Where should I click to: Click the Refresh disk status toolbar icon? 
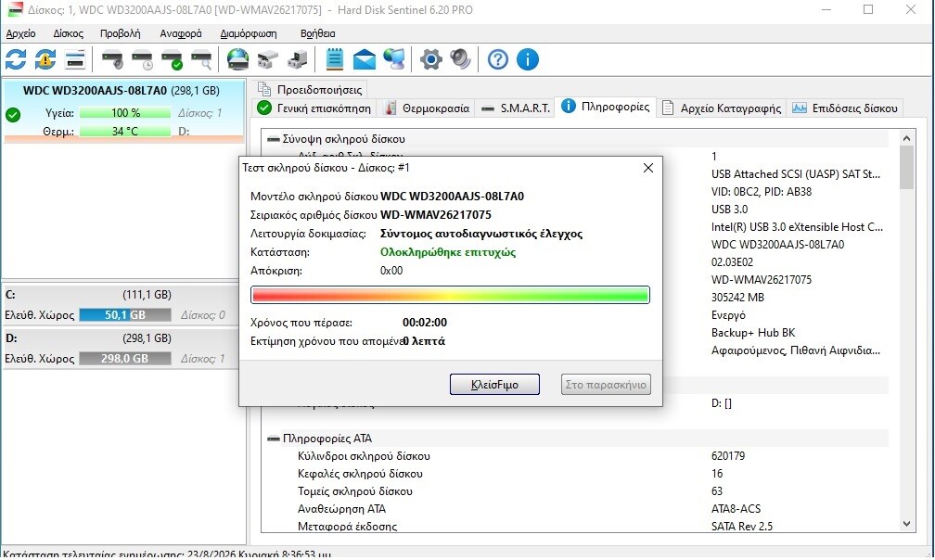[16, 59]
